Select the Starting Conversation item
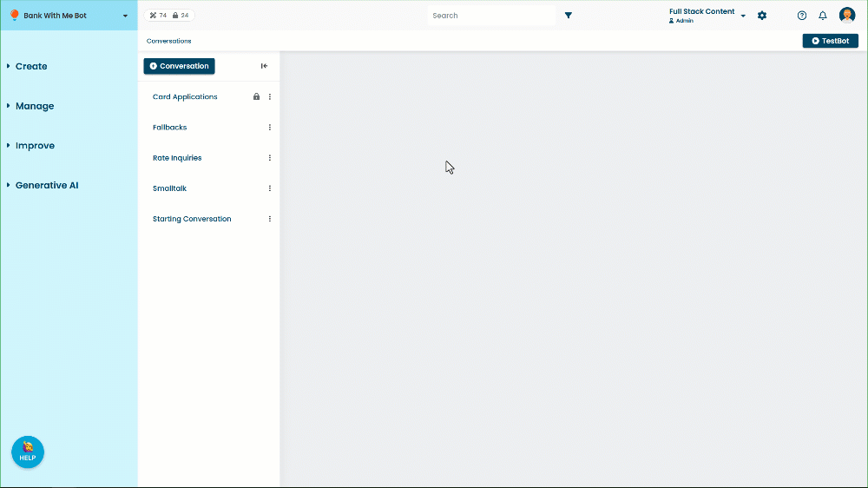The height and width of the screenshot is (488, 868). click(x=192, y=219)
